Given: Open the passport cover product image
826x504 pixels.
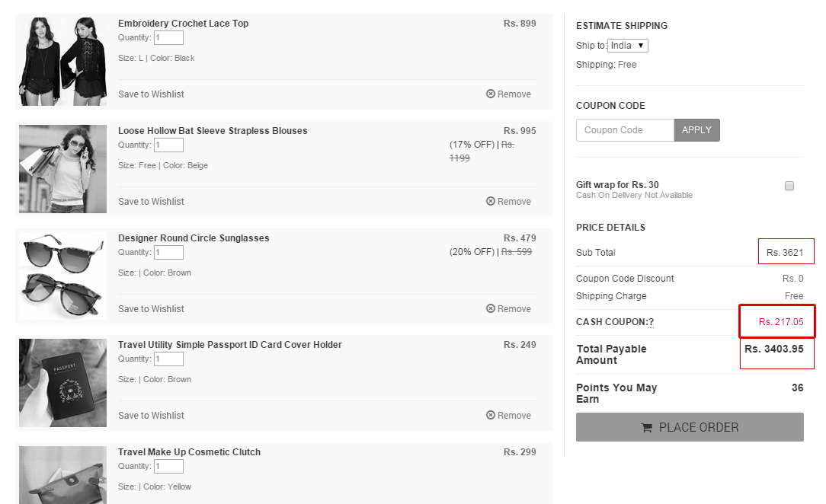Looking at the screenshot, I should [x=62, y=383].
